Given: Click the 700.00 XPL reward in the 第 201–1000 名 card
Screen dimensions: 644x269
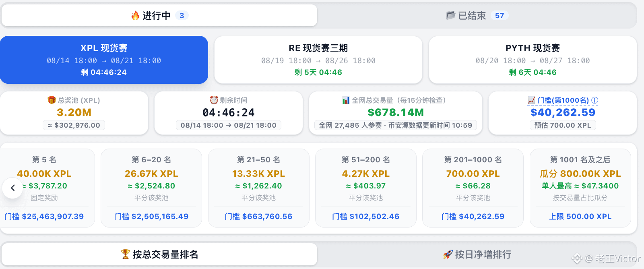Looking at the screenshot, I should pos(473,174).
